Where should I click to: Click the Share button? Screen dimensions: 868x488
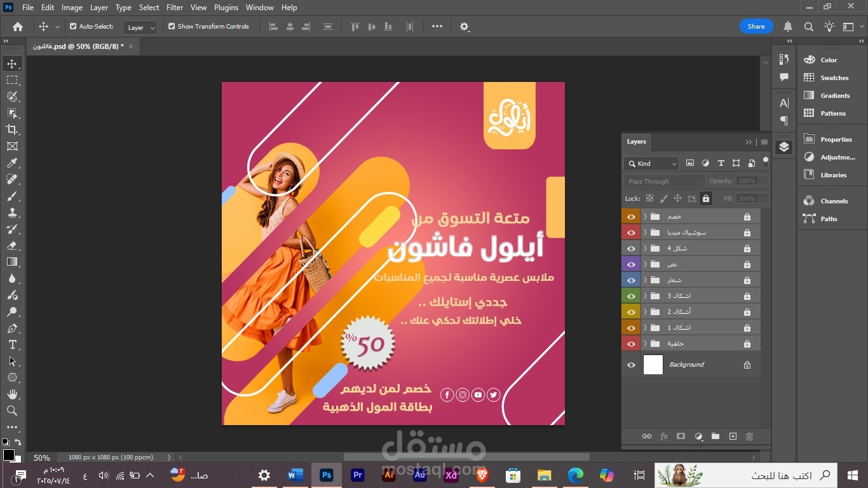[x=756, y=27]
